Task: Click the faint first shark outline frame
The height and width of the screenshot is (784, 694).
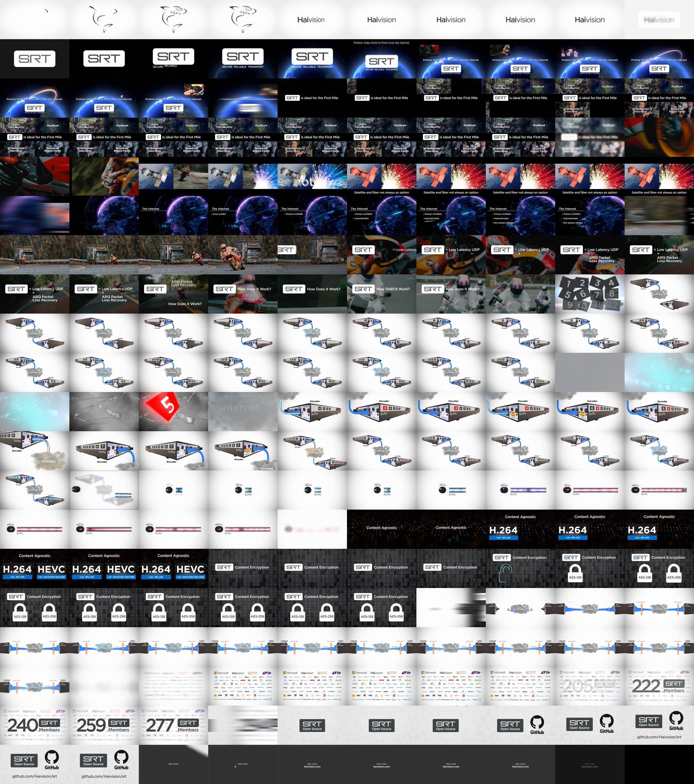Action: (x=35, y=19)
